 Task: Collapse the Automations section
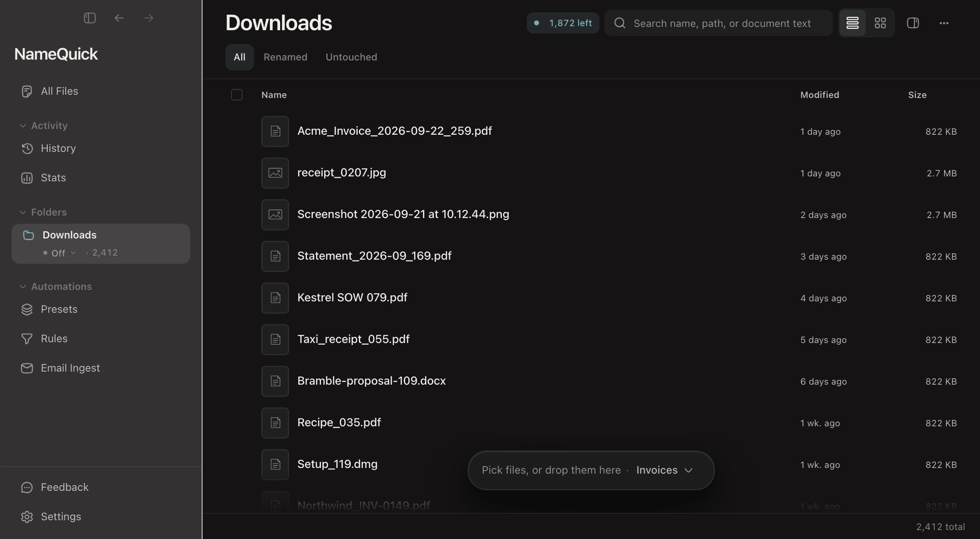point(23,287)
